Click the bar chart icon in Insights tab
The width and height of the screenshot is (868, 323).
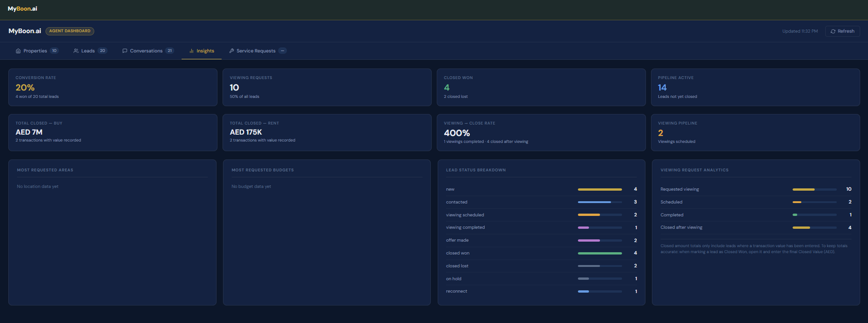192,51
